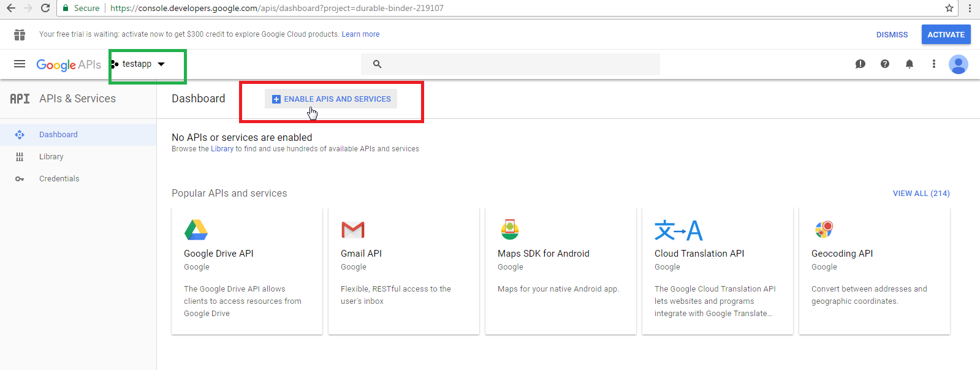Click the Gmail API description about user's inbox
The height and width of the screenshot is (370, 980).
(x=396, y=295)
